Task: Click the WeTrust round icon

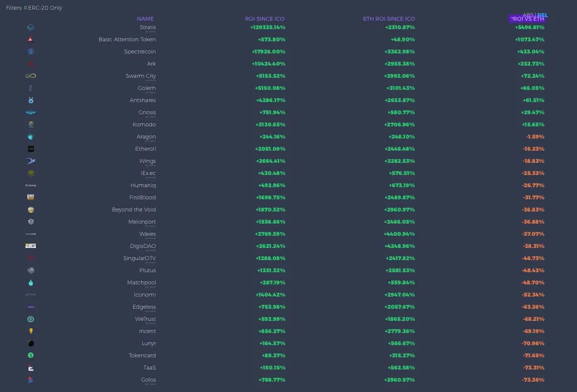Action: coord(31,319)
